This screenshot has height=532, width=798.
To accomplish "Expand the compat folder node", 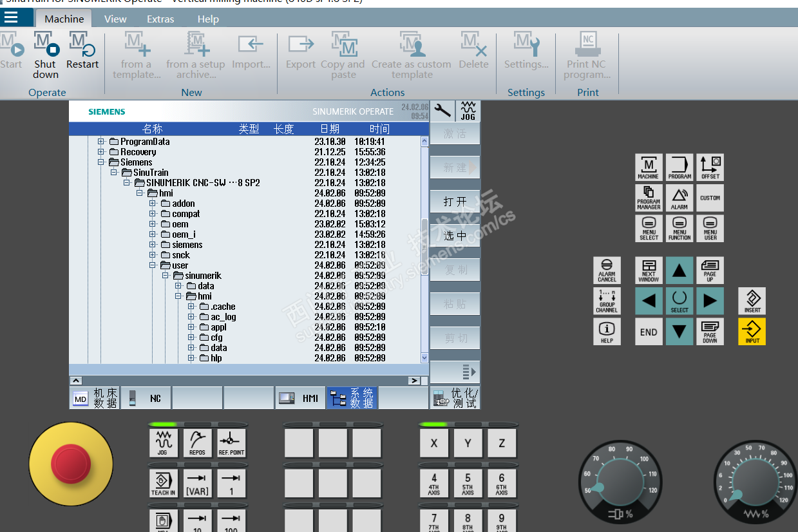I will tap(153, 214).
